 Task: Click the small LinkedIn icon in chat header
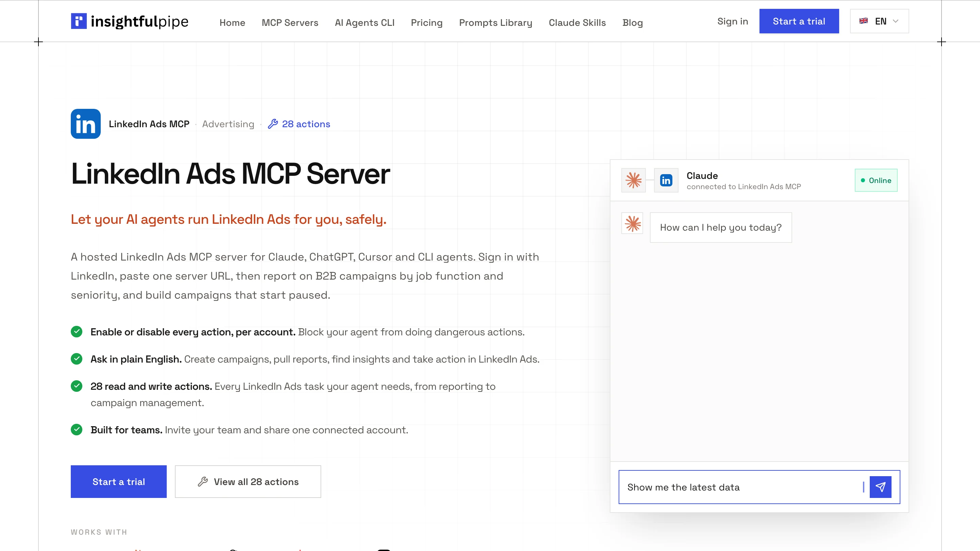coord(666,180)
